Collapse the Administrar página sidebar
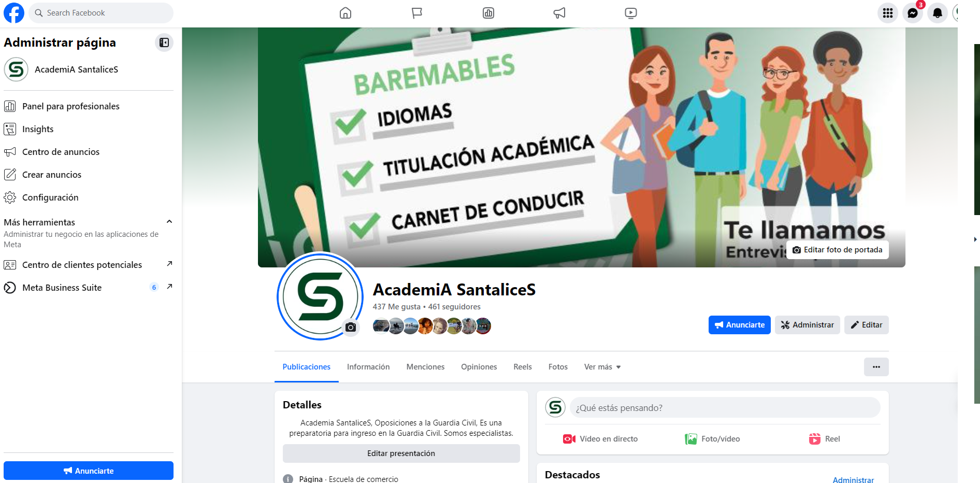The height and width of the screenshot is (483, 980). [x=164, y=42]
